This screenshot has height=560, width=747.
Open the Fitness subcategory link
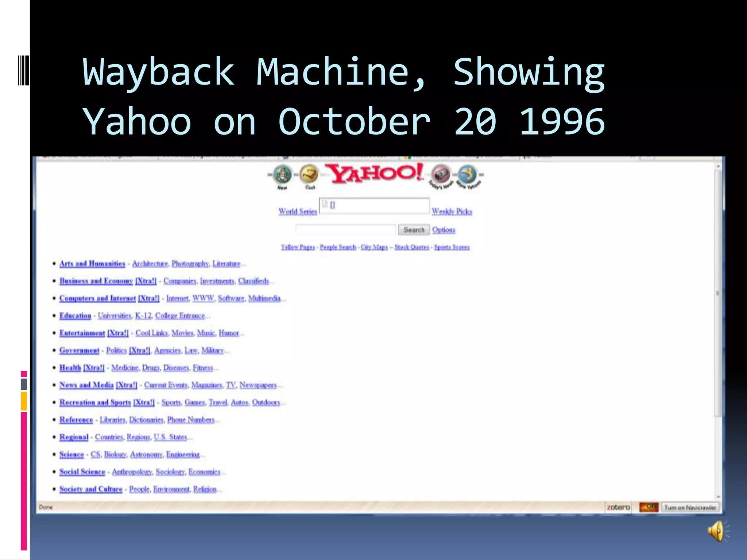coord(203,367)
